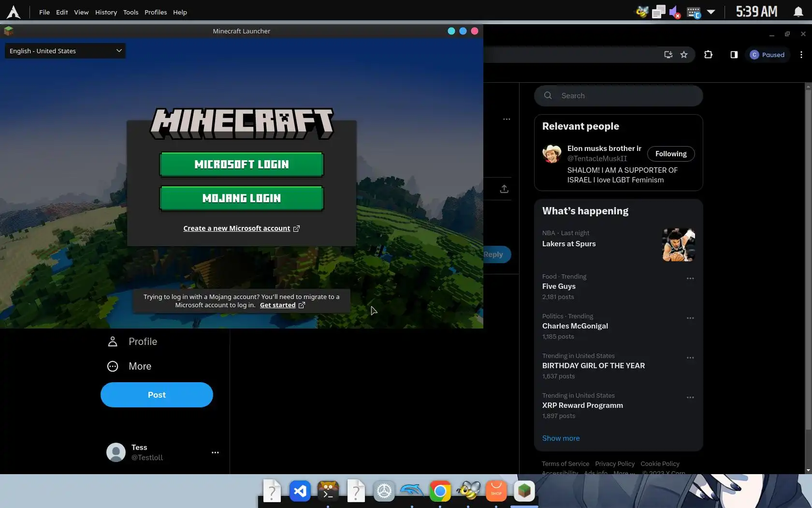This screenshot has height=508, width=812.
Task: Open the History menu
Action: click(106, 12)
